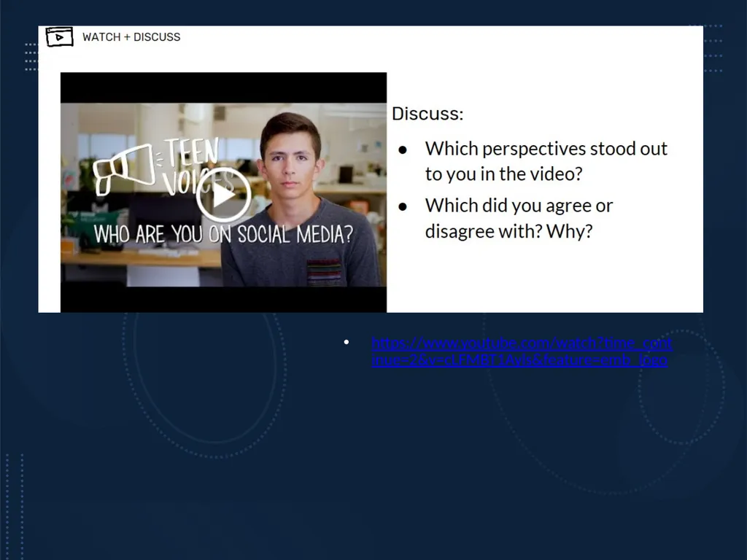Image resolution: width=747 pixels, height=560 pixels.
Task: Select 'Which perspectives stood out' bullet text
Action: (546, 161)
